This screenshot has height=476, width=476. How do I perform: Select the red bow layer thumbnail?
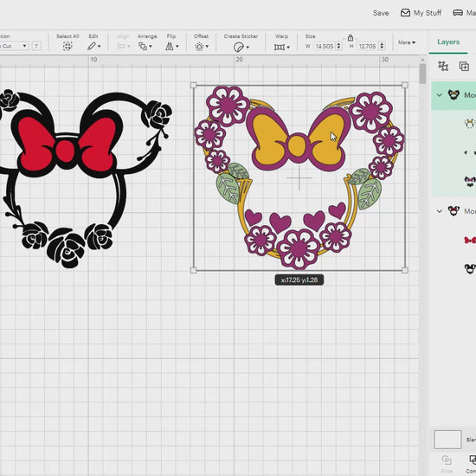(470, 240)
